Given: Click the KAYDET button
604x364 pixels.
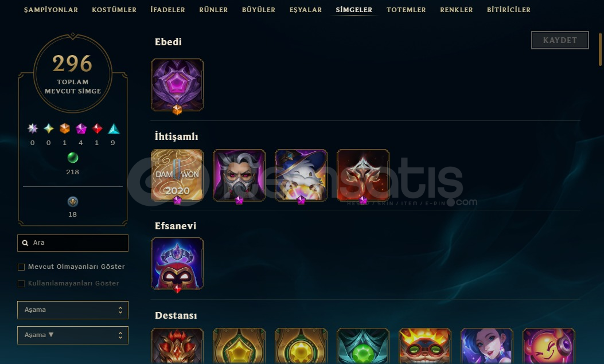Looking at the screenshot, I should pyautogui.click(x=560, y=40).
